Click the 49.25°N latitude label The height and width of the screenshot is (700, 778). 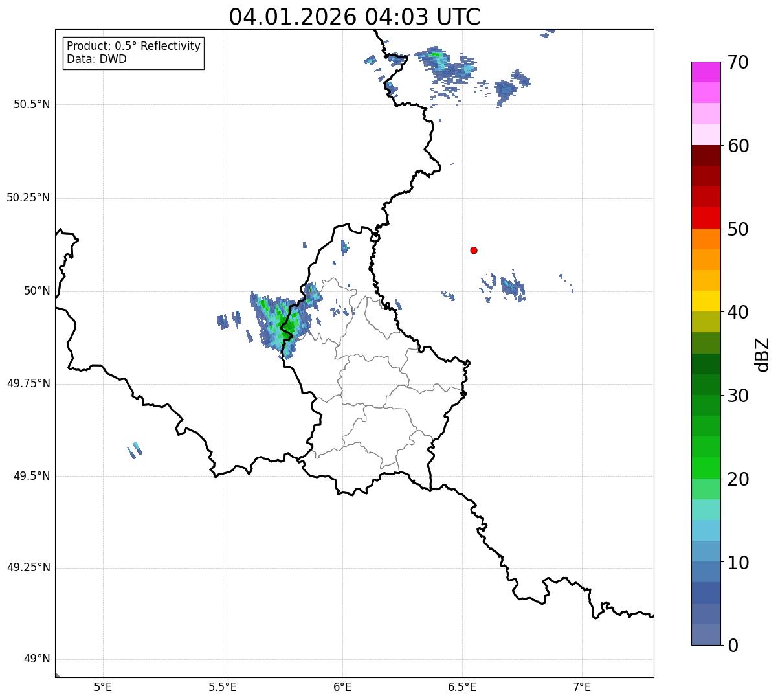(x=28, y=567)
